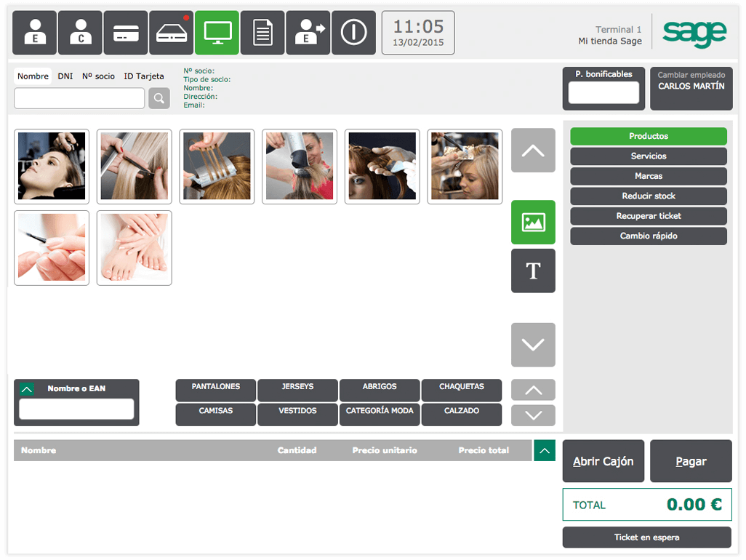Image resolution: width=746 pixels, height=560 pixels.
Task: Click the credit card icon in toolbar
Action: tap(126, 32)
